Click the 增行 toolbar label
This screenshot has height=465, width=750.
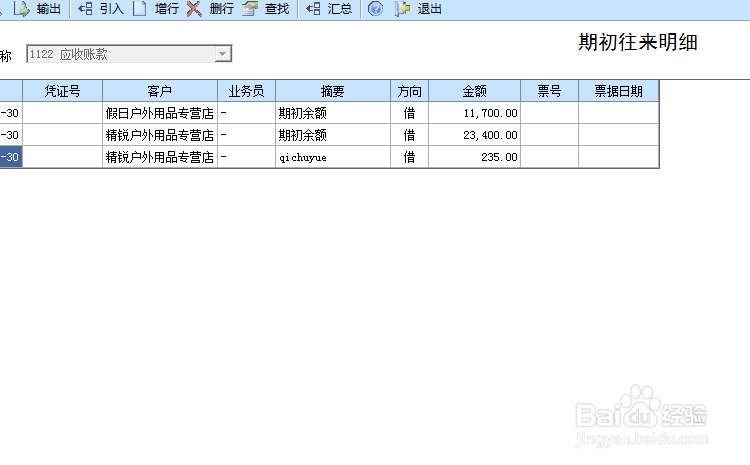166,9
